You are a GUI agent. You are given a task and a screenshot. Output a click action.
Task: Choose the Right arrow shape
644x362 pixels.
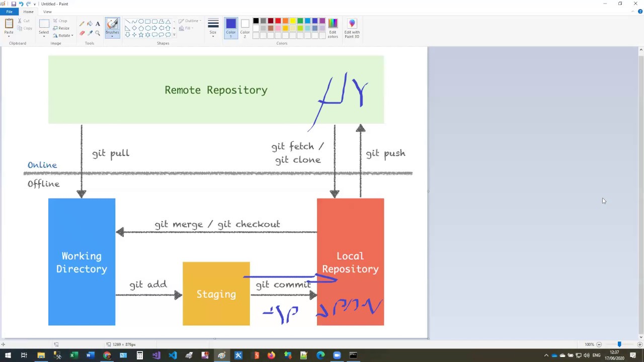click(x=154, y=28)
